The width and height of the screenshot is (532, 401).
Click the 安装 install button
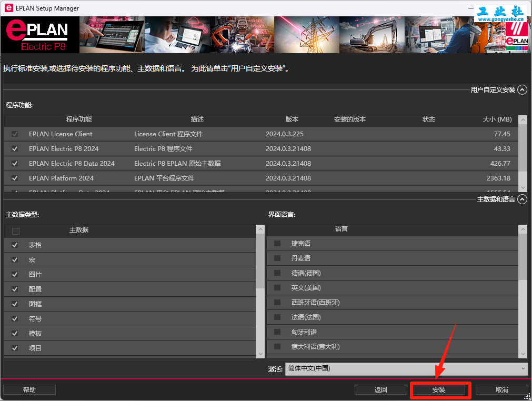pyautogui.click(x=439, y=390)
